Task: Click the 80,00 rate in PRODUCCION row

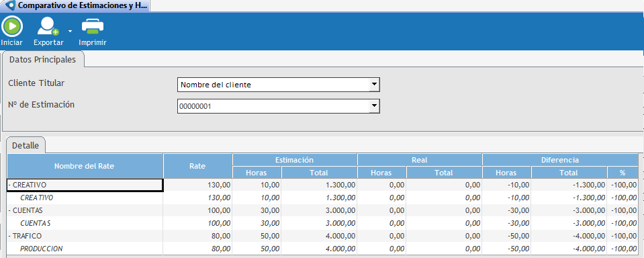Action: [221, 249]
